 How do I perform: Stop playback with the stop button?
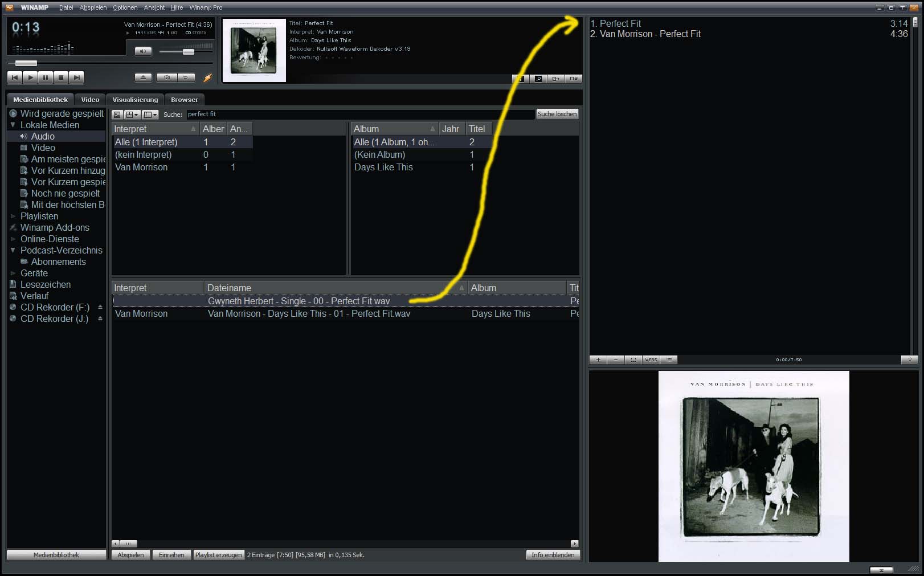coord(61,77)
